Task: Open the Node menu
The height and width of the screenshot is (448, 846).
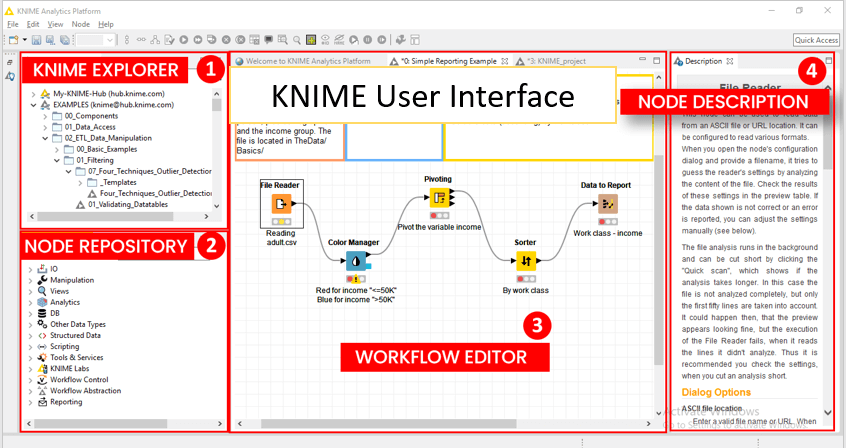Action: (x=81, y=23)
